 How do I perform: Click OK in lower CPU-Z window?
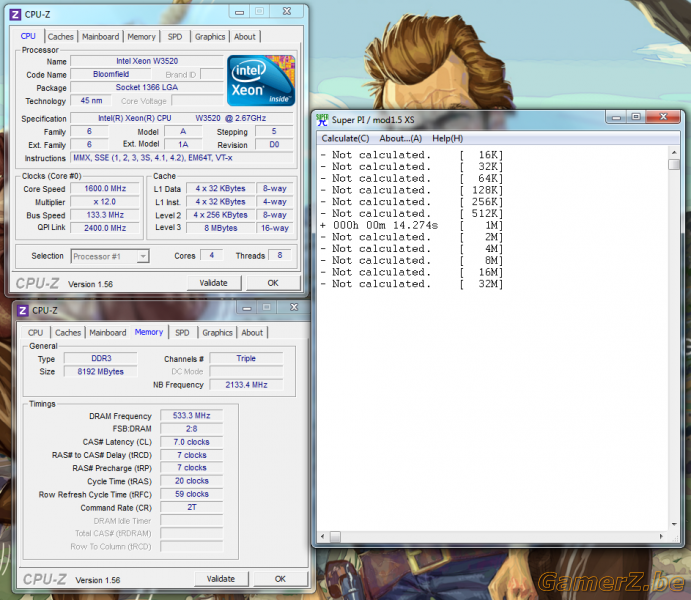click(x=280, y=579)
